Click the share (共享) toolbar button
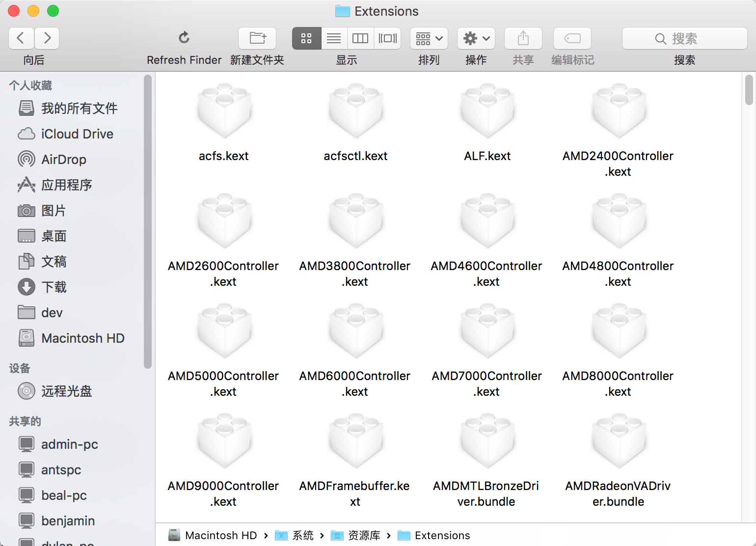The width and height of the screenshot is (756, 546). pos(523,38)
